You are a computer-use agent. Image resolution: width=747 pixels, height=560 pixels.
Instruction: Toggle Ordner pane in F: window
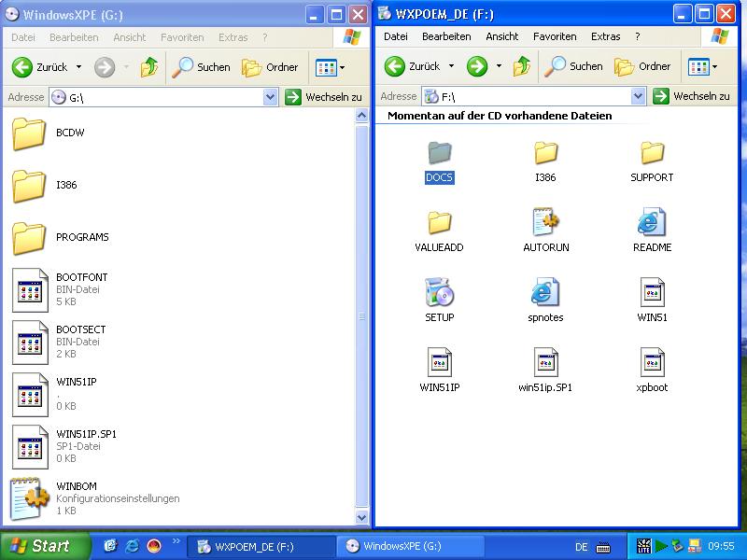tap(642, 66)
